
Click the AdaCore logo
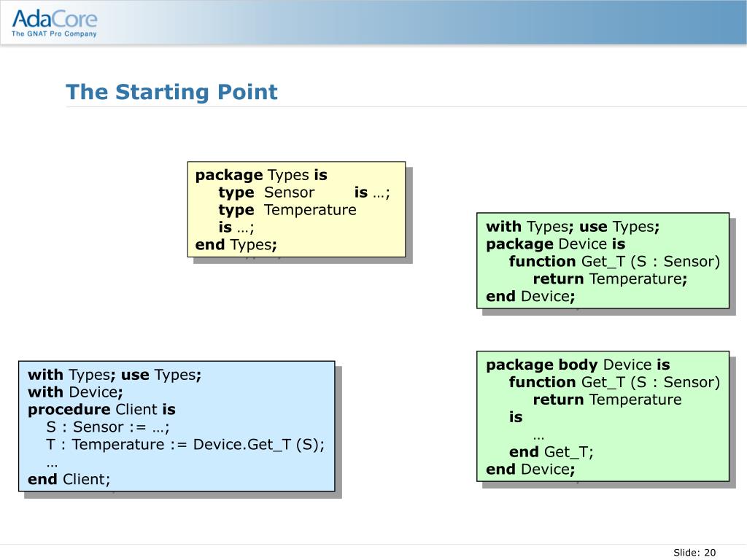(x=54, y=23)
